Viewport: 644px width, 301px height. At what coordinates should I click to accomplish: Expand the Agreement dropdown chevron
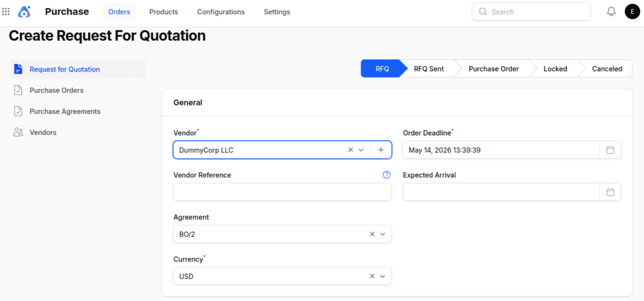[383, 234]
